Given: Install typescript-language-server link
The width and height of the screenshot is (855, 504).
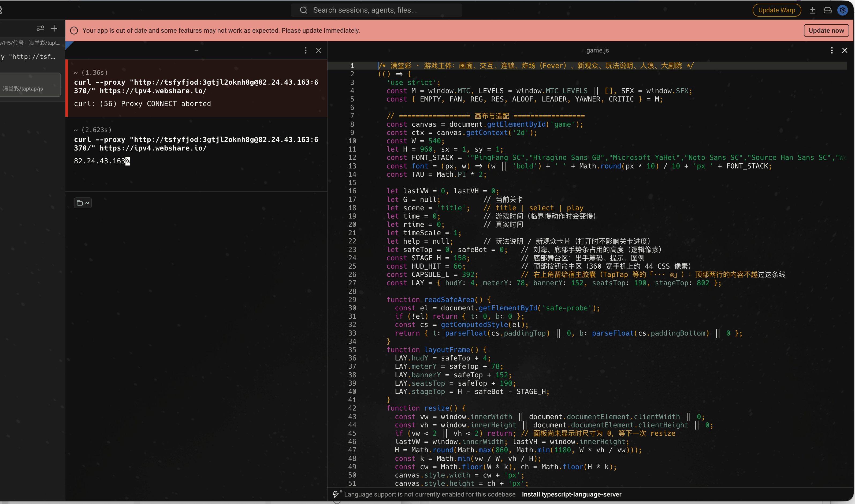Looking at the screenshot, I should coord(572,494).
